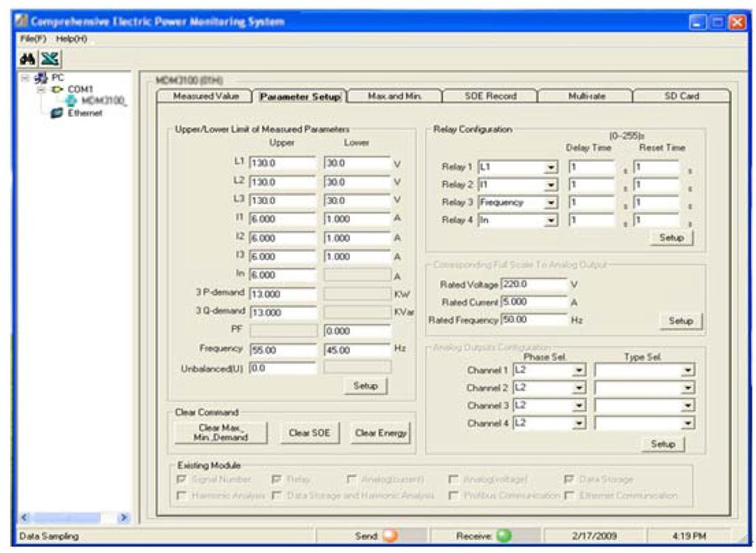
Task: Click the tree scrollbar right arrow
Action: (x=123, y=518)
